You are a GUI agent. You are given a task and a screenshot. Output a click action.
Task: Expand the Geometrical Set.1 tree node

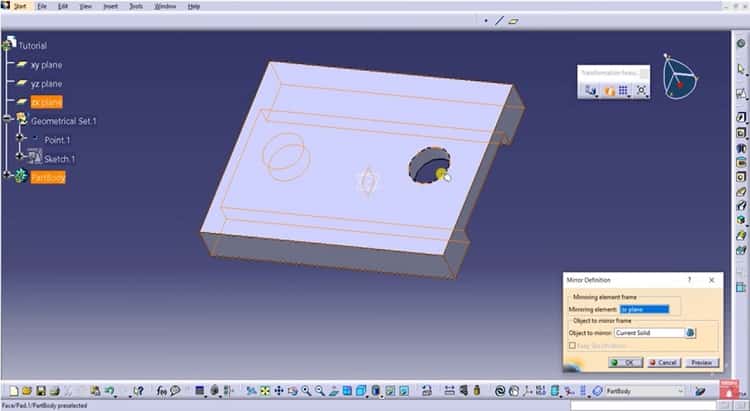pos(6,121)
